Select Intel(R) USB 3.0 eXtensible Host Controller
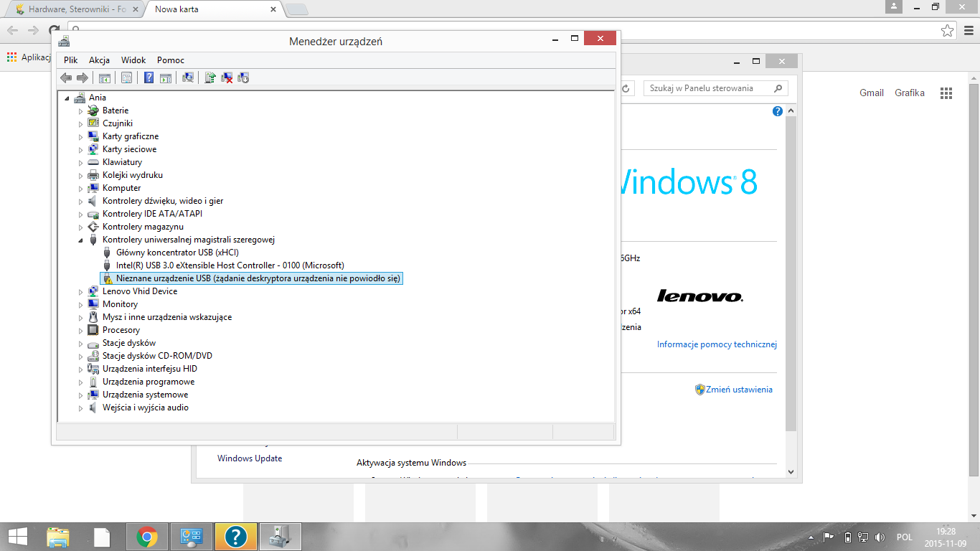Screen dimensions: 980x551 point(230,265)
